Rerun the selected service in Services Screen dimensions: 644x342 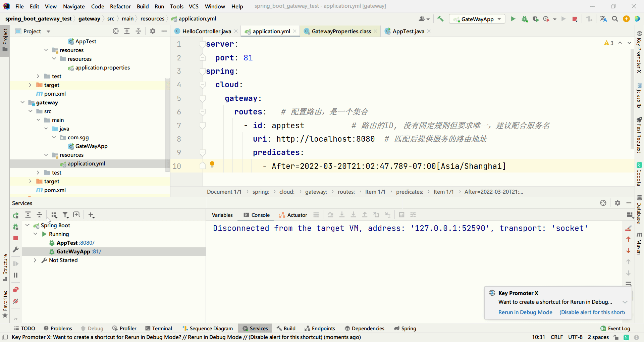point(16,215)
